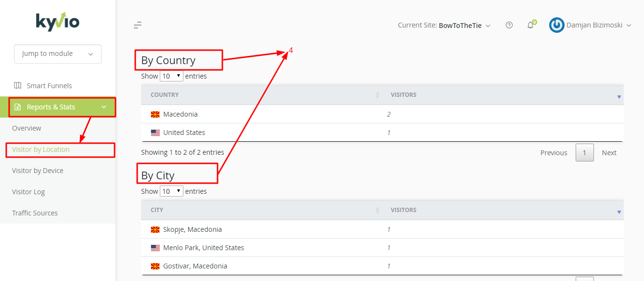Open the notifications bell icon
The width and height of the screenshot is (644, 281).
[x=530, y=25]
